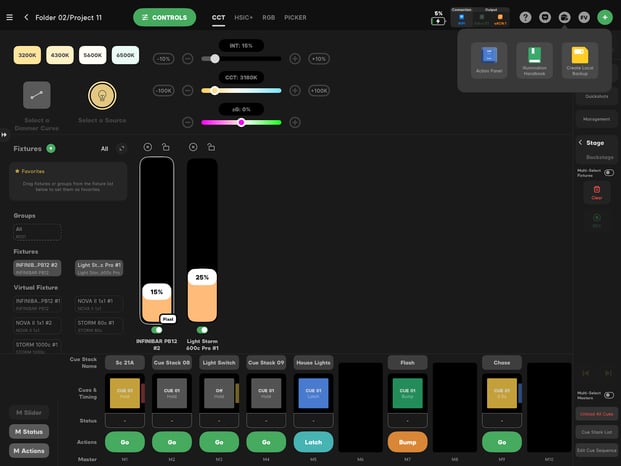Select the blue CUE 01 tile under House Lights
This screenshot has width=621, height=466.
pyautogui.click(x=313, y=393)
